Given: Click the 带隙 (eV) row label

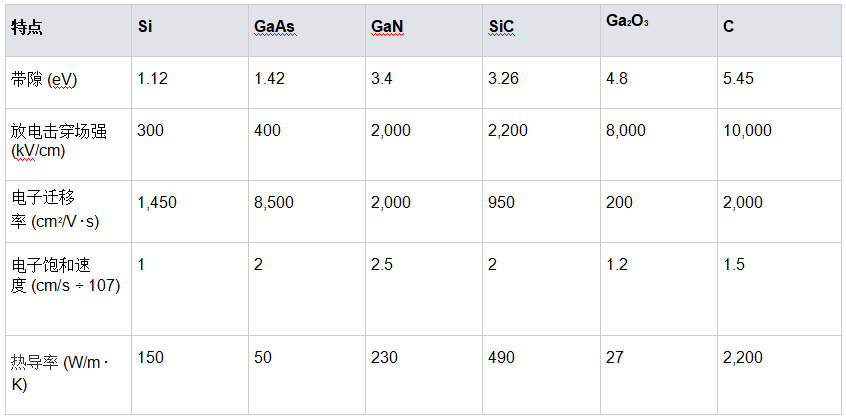Looking at the screenshot, I should coord(44,79).
